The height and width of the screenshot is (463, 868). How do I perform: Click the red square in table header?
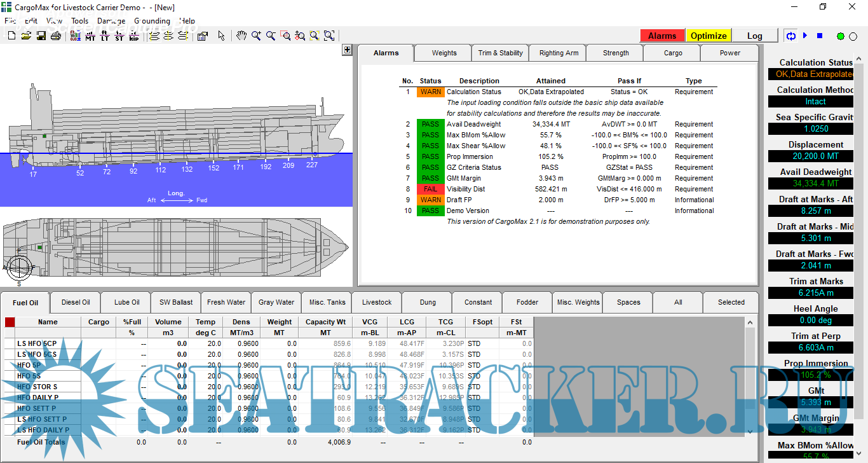coord(10,322)
